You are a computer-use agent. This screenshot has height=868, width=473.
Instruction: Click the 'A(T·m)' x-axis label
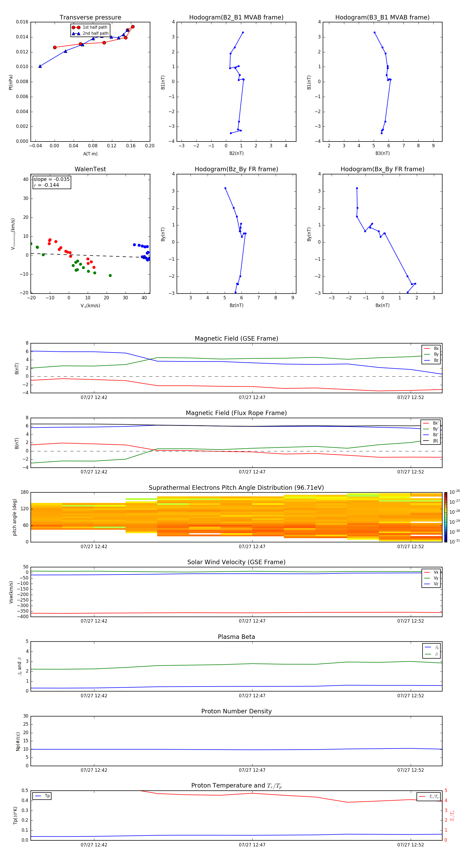[90, 154]
